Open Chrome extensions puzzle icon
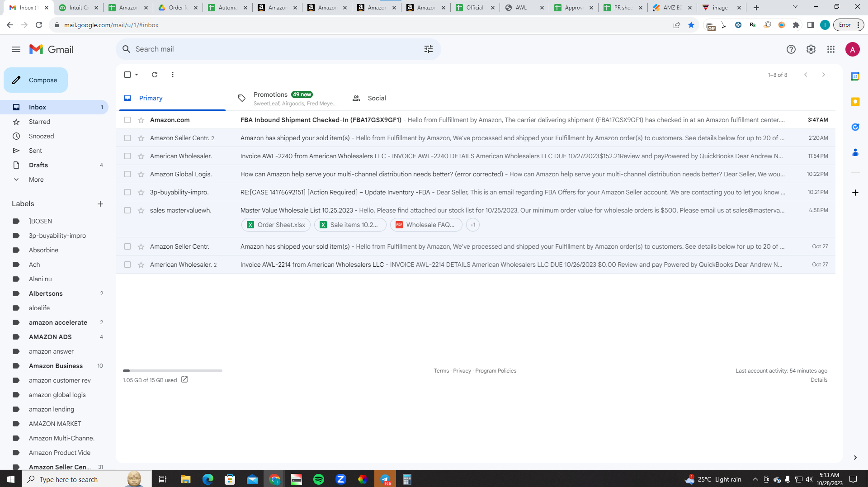Viewport: 868px width, 487px height. point(796,25)
